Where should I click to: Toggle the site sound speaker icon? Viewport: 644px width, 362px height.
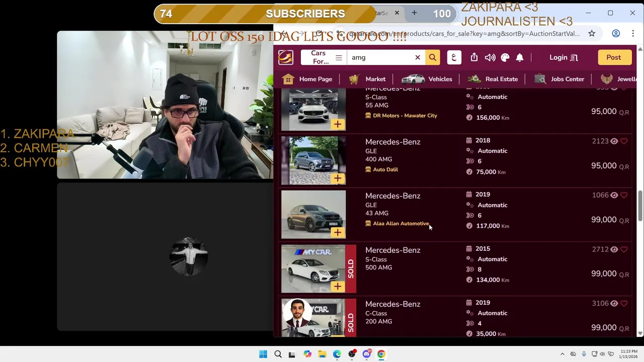[x=490, y=57]
